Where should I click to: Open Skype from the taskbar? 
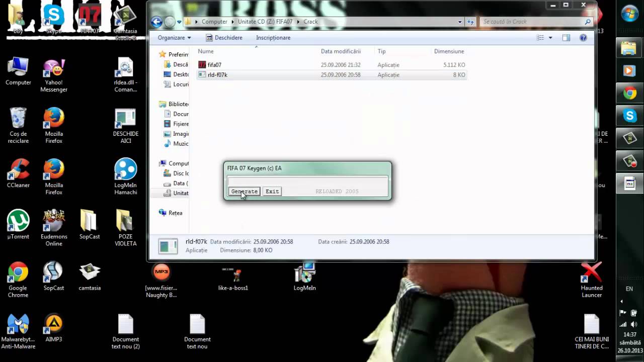tap(630, 116)
